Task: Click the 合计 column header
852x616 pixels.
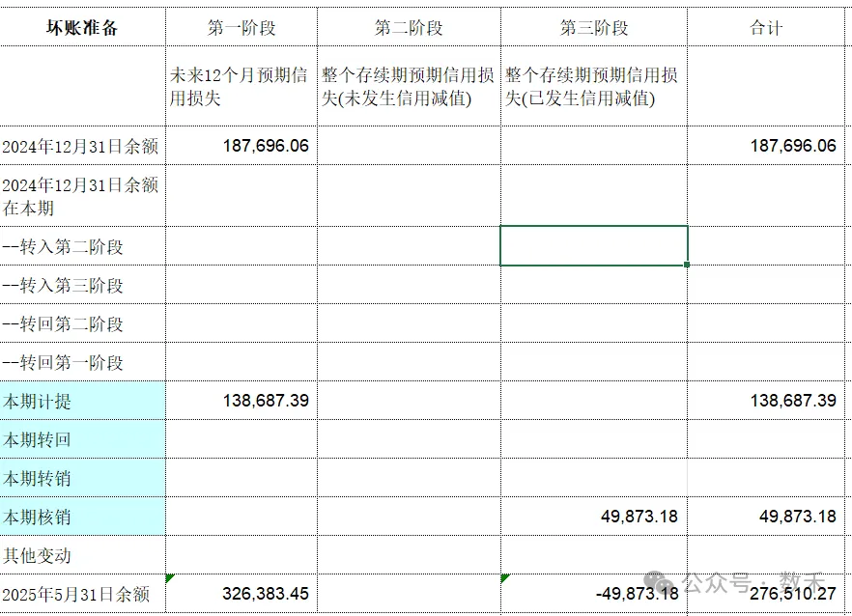Action: click(x=766, y=27)
